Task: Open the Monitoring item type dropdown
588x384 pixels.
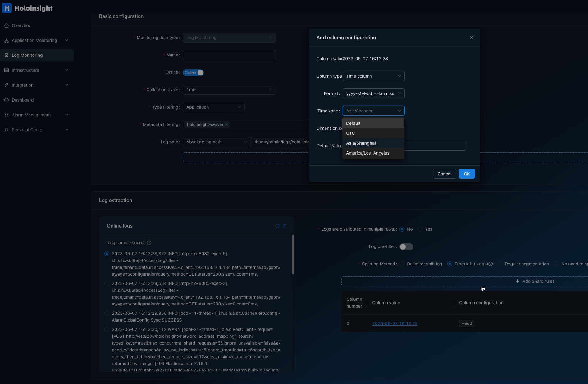Action: point(229,38)
